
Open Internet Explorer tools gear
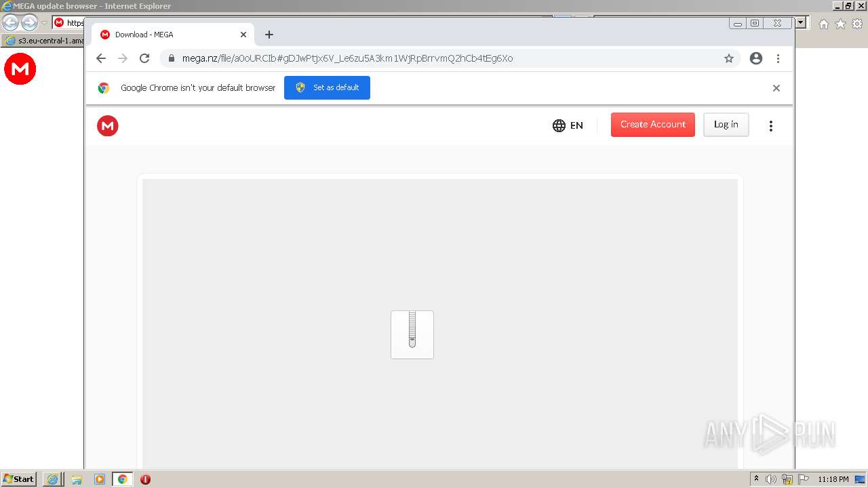(x=858, y=24)
